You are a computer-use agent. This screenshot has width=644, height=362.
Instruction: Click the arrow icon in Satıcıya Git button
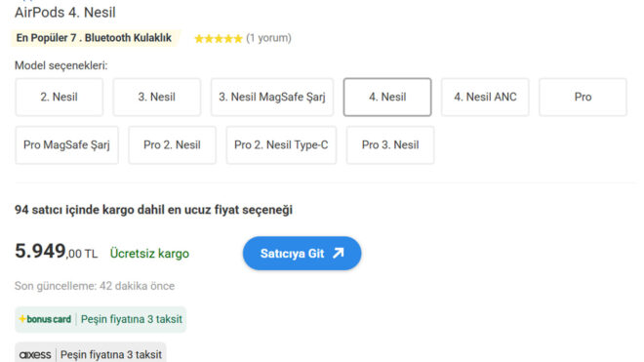tap(339, 253)
